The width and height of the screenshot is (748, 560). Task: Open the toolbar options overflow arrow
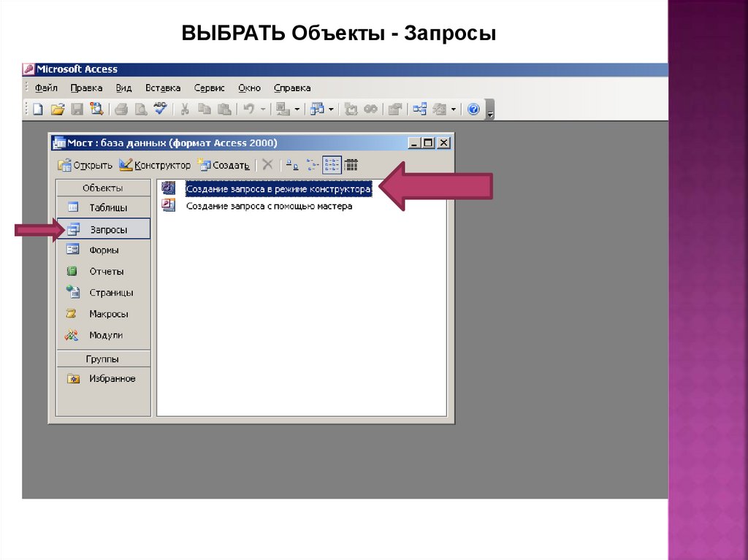(x=490, y=112)
